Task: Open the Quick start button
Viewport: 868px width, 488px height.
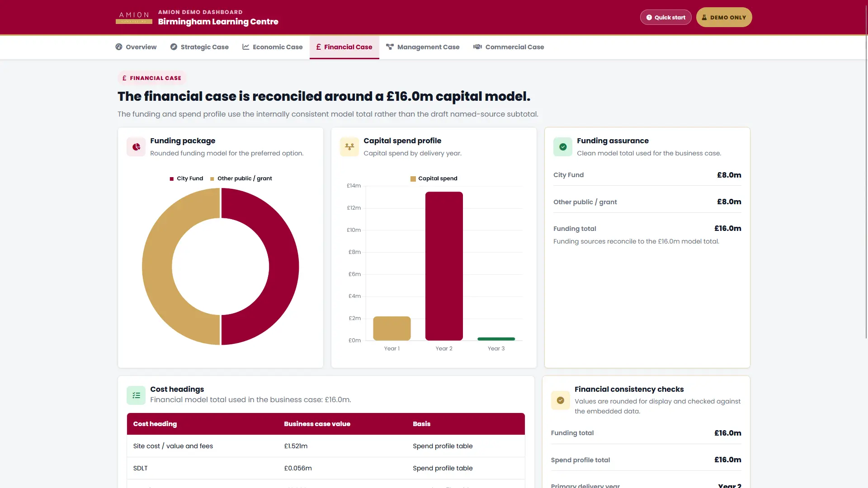Action: [x=665, y=17]
